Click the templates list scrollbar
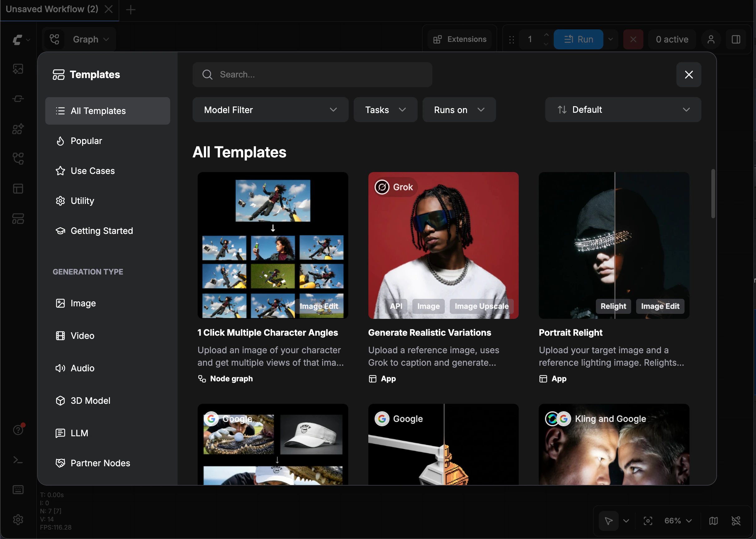 tap(713, 194)
